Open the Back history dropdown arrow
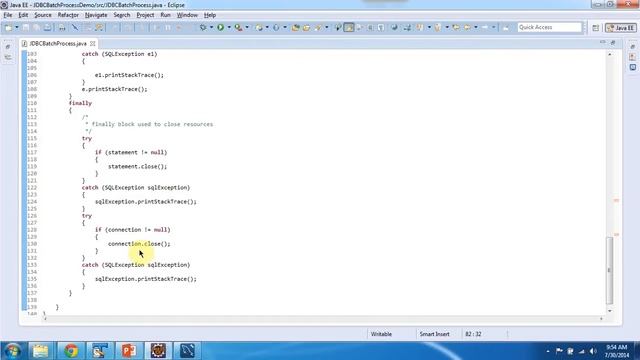Image resolution: width=640 pixels, height=360 pixels. [x=476, y=27]
